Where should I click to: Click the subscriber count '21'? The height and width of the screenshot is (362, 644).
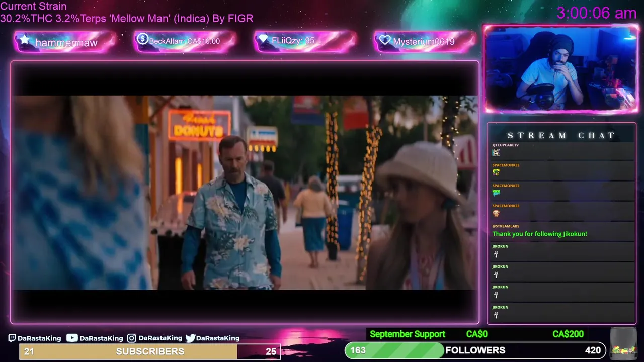tap(29, 351)
